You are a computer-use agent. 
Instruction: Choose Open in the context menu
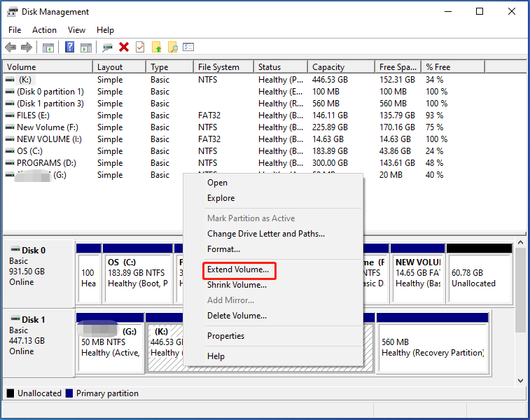coord(273,183)
